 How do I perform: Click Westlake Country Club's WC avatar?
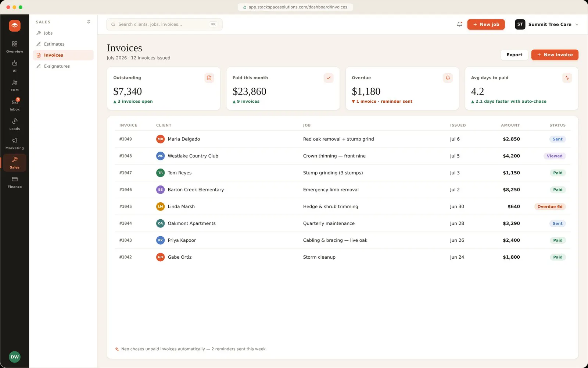click(x=160, y=156)
